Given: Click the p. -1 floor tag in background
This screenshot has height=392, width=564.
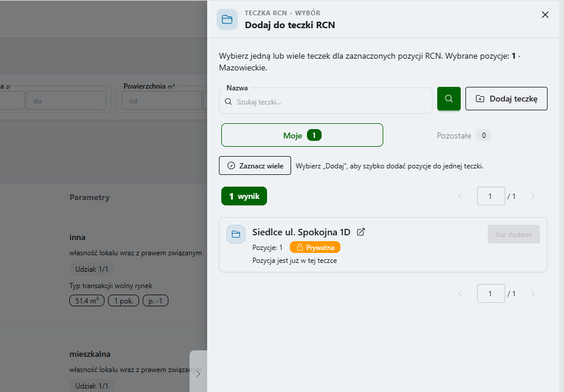Looking at the screenshot, I should [x=156, y=300].
